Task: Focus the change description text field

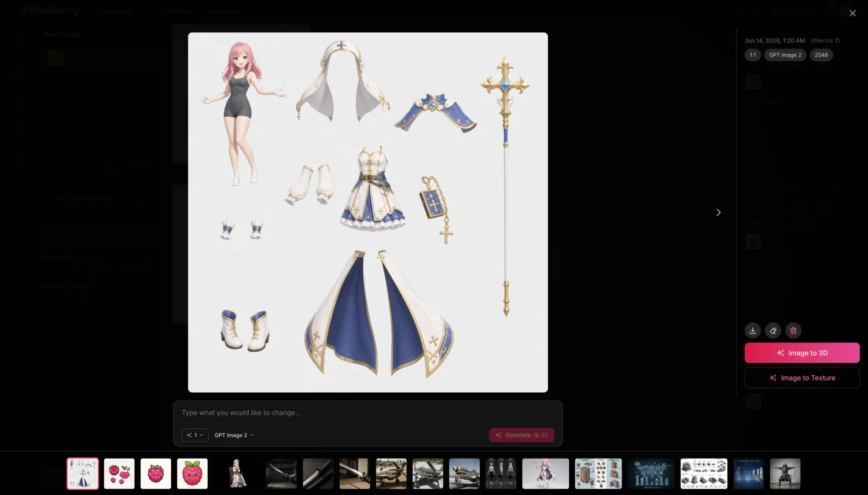Action: coord(367,413)
